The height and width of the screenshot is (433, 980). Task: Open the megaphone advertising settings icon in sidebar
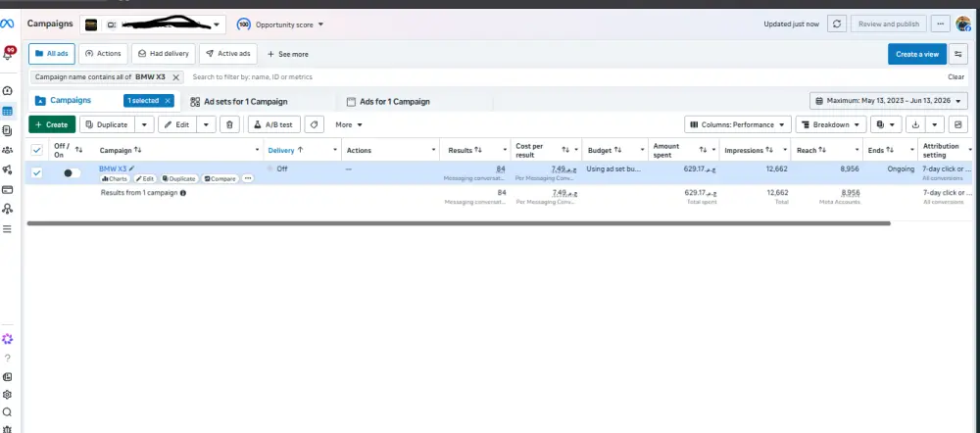8,169
